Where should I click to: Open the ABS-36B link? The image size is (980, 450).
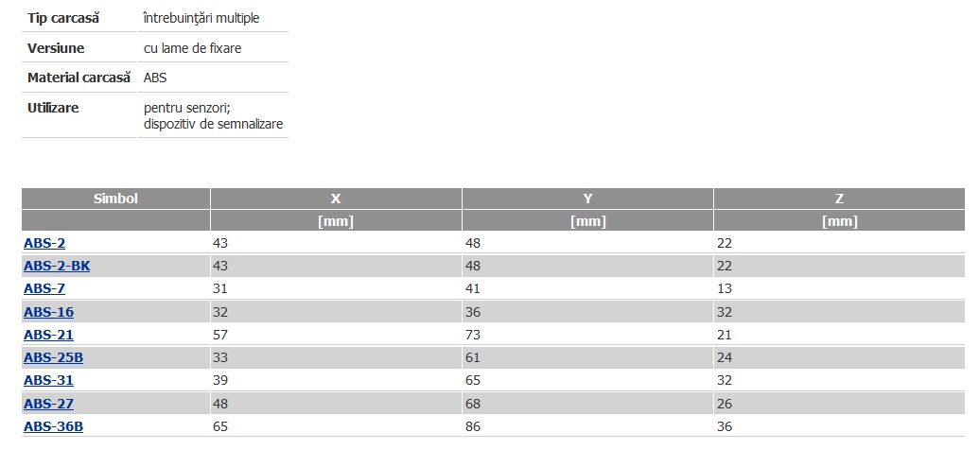(53, 426)
